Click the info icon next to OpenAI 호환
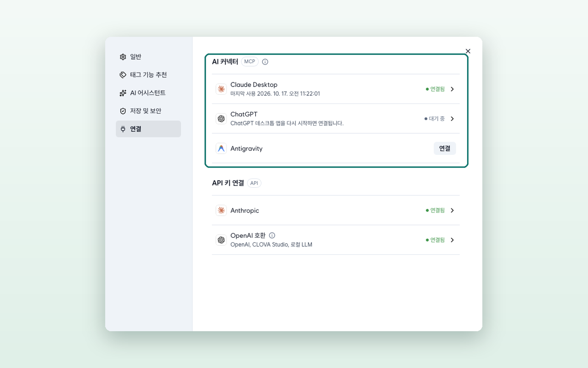Viewport: 588px width, 368px height. tap(272, 236)
